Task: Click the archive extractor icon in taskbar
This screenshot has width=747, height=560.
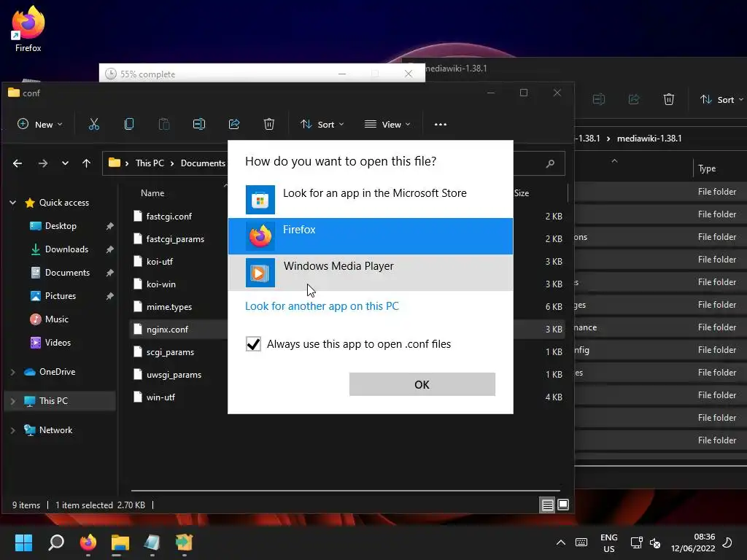Action: point(184,542)
